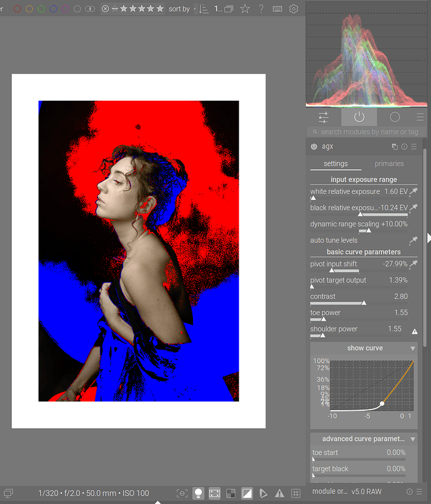Collapse the show curve section
The height and width of the screenshot is (504, 431).
[x=413, y=348]
